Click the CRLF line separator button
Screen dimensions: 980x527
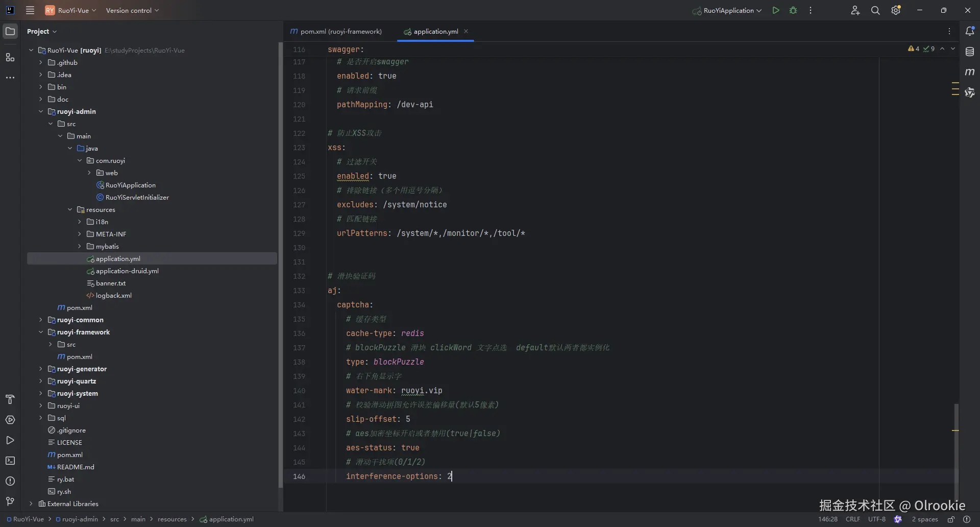point(852,519)
